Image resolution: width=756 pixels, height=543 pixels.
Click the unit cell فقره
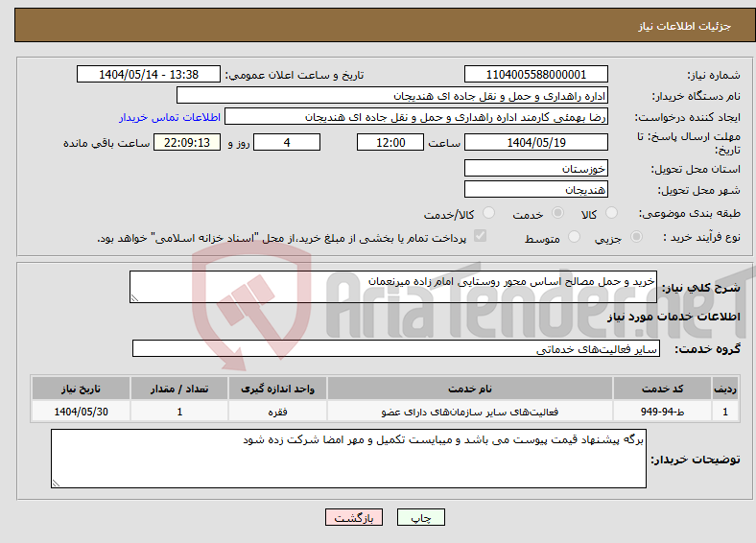coord(277,412)
